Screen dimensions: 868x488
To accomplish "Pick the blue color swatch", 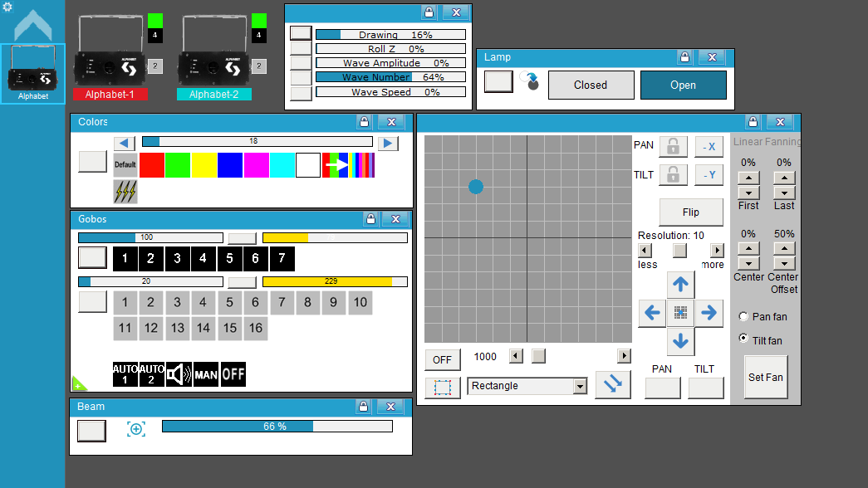I will pyautogui.click(x=230, y=165).
